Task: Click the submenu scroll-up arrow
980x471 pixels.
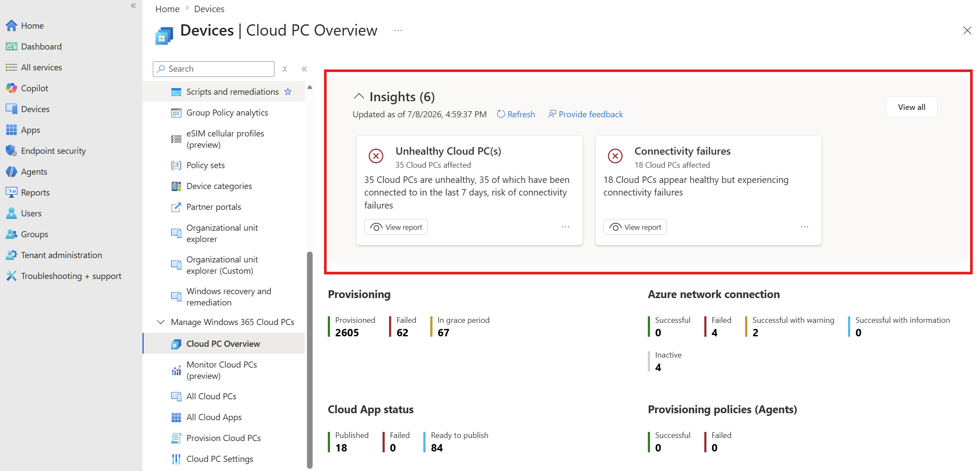Action: tap(310, 87)
